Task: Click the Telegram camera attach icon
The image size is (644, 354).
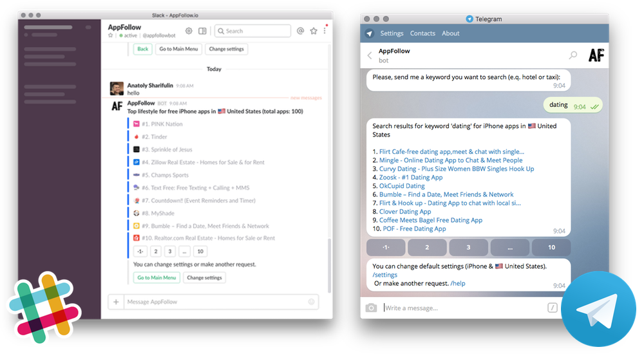Action: click(371, 308)
